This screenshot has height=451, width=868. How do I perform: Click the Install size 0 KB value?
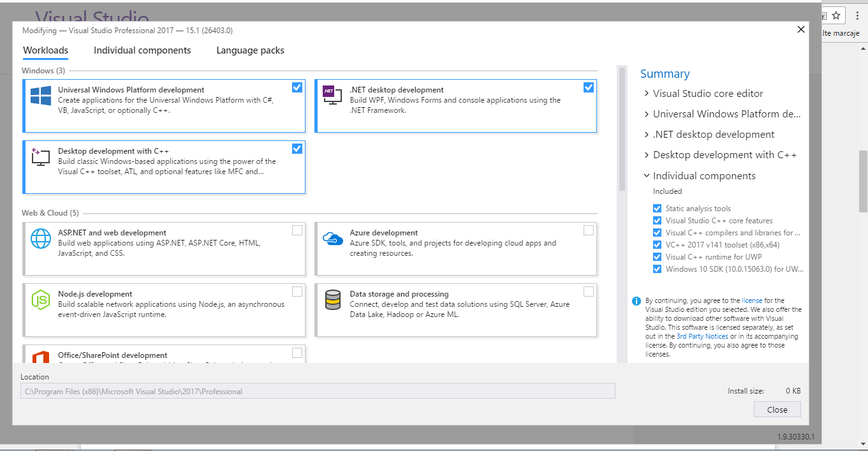[793, 391]
